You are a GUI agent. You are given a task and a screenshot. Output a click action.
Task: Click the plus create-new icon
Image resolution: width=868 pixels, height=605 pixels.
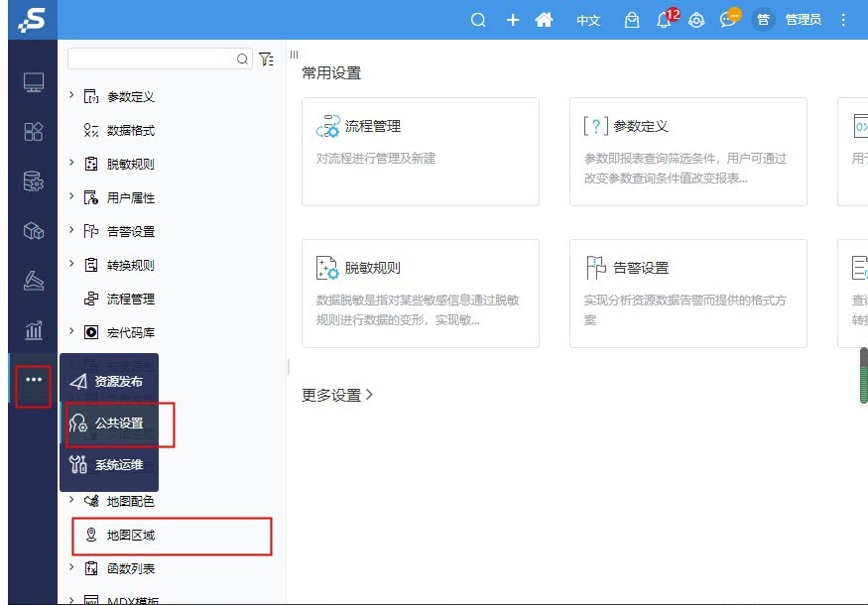click(513, 20)
